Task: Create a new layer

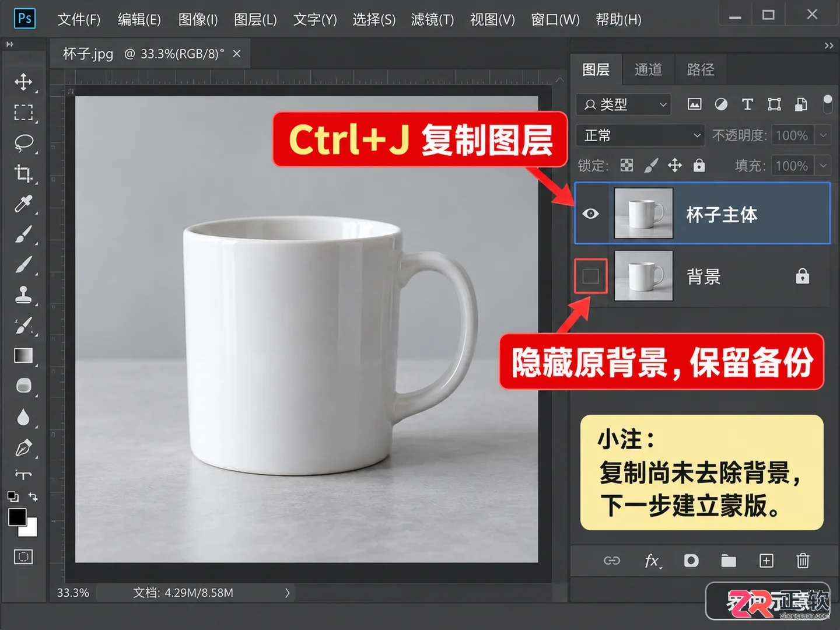Action: [x=766, y=561]
